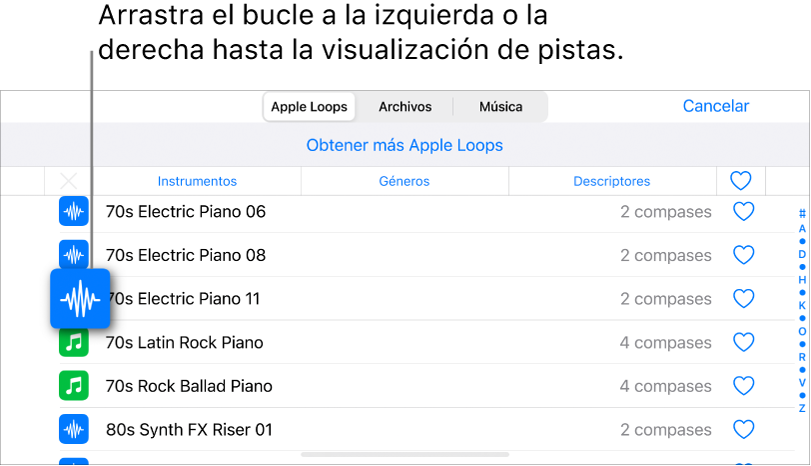Tap the enlarged waveform icon for 70s Electric Piano 11
811x466 pixels.
[80, 298]
